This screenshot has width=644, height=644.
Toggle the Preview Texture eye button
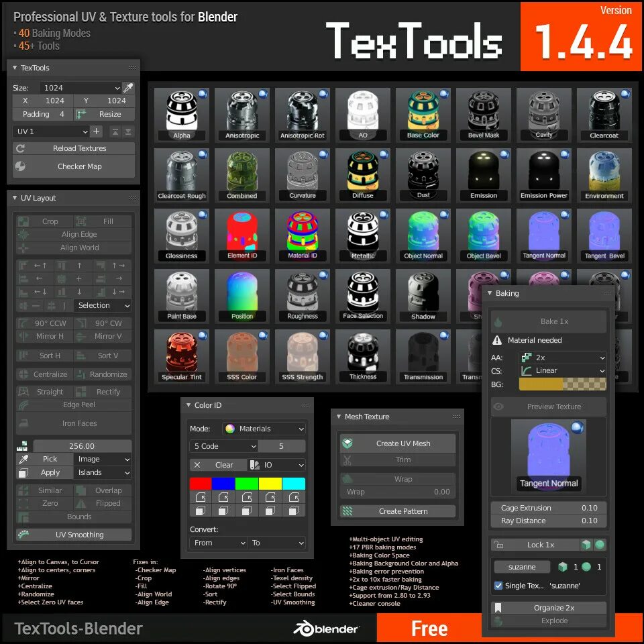[x=549, y=407]
